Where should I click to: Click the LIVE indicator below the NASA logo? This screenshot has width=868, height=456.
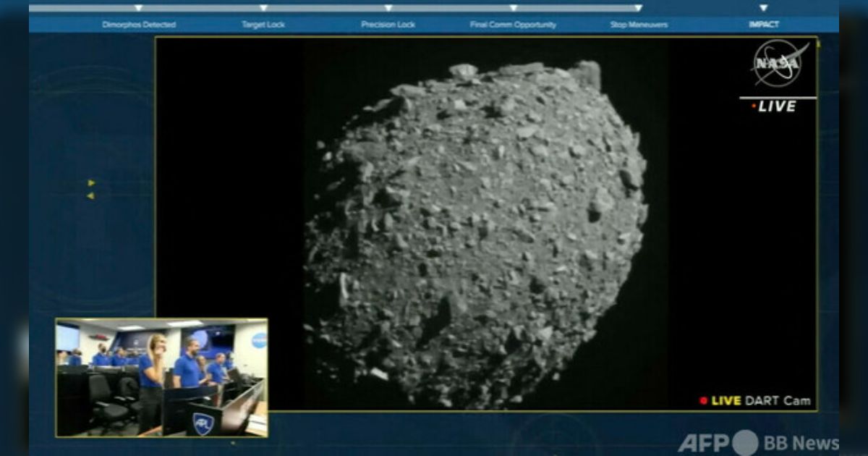coord(774,106)
